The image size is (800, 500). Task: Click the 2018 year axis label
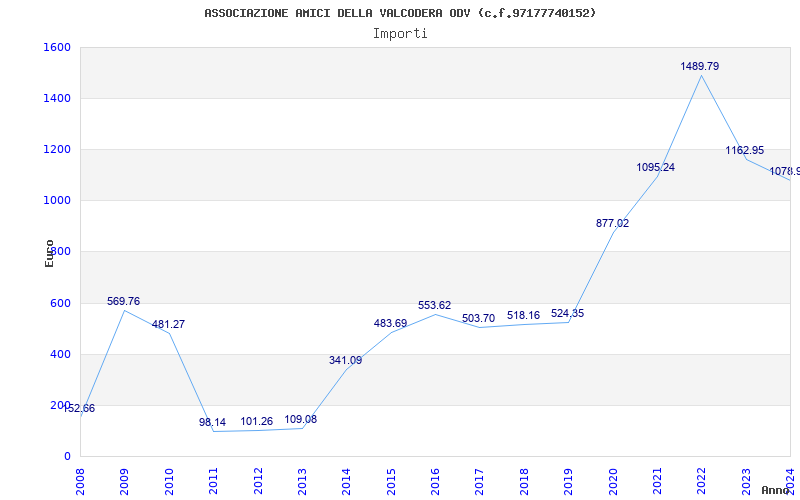[524, 482]
